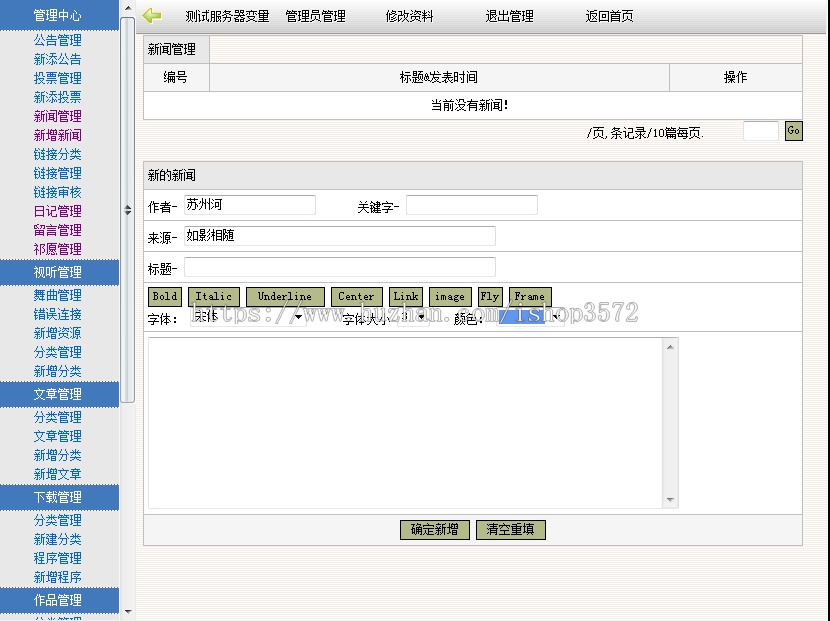Click the Fly effect button
Image resolution: width=830 pixels, height=621 pixels.
click(490, 296)
